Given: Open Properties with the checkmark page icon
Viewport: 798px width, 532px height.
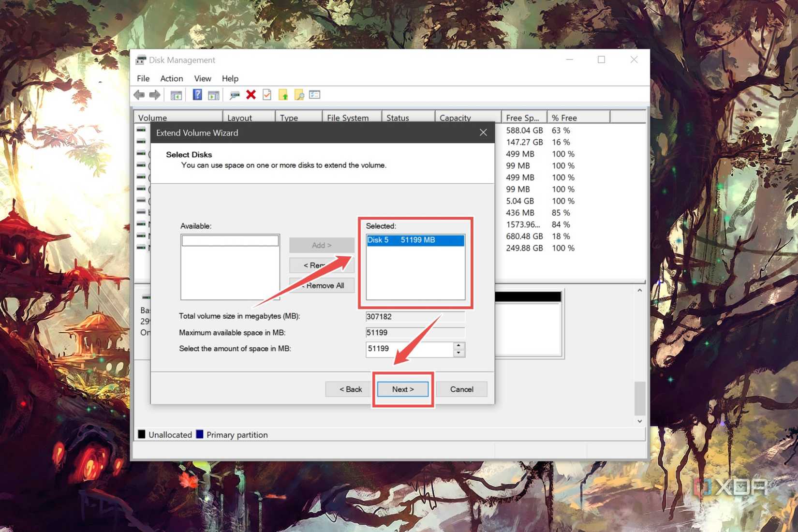Looking at the screenshot, I should (x=267, y=95).
